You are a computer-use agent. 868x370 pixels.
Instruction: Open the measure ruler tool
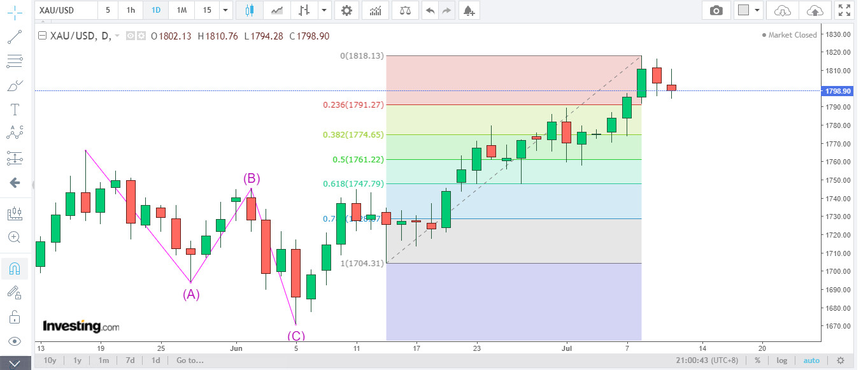tap(14, 213)
